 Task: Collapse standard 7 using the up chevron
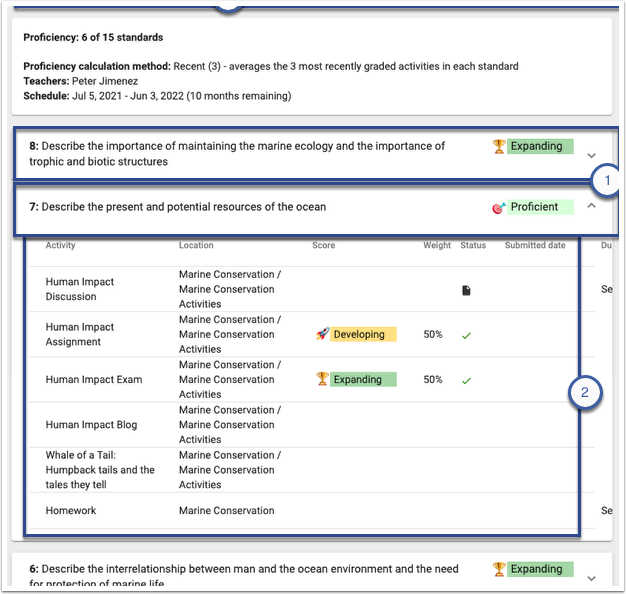[x=591, y=206]
